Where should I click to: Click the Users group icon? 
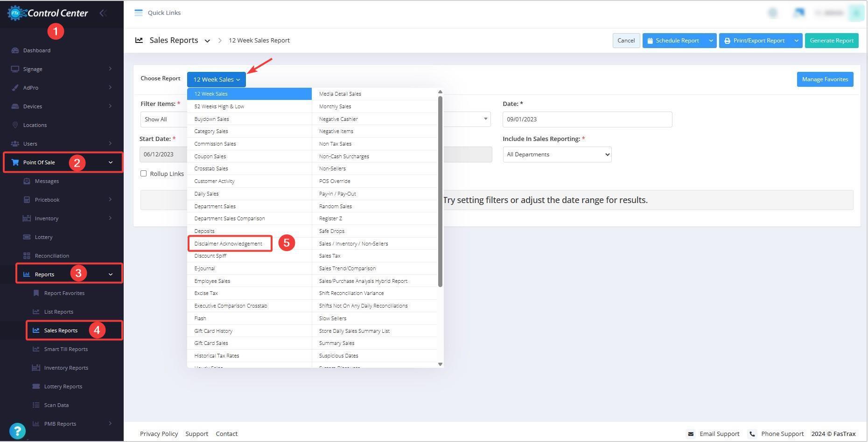15,144
